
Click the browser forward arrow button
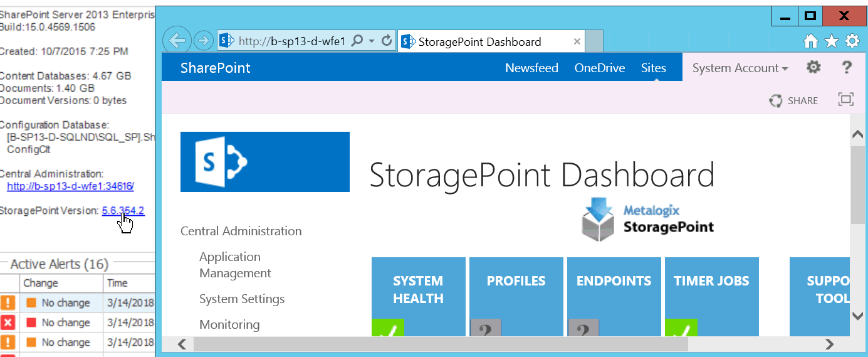(x=203, y=41)
